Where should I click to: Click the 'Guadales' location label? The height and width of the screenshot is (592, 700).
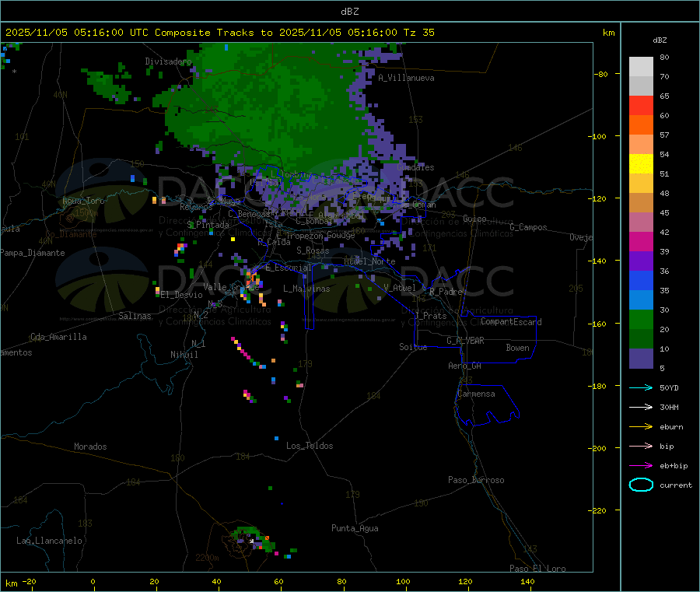point(415,167)
